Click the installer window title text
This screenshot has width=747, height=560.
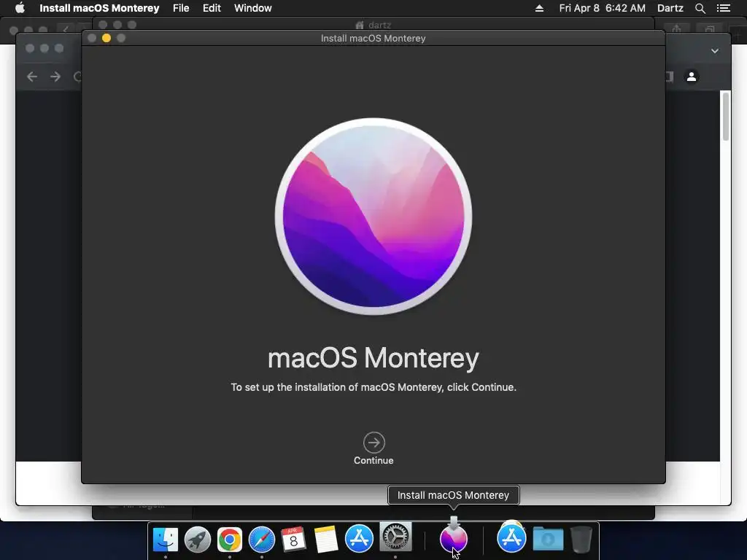click(373, 38)
